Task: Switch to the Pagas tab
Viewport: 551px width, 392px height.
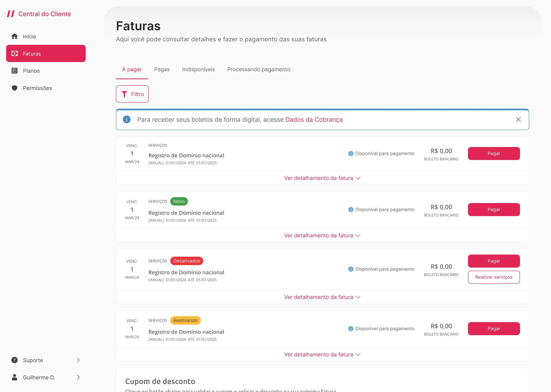Action: 162,69
